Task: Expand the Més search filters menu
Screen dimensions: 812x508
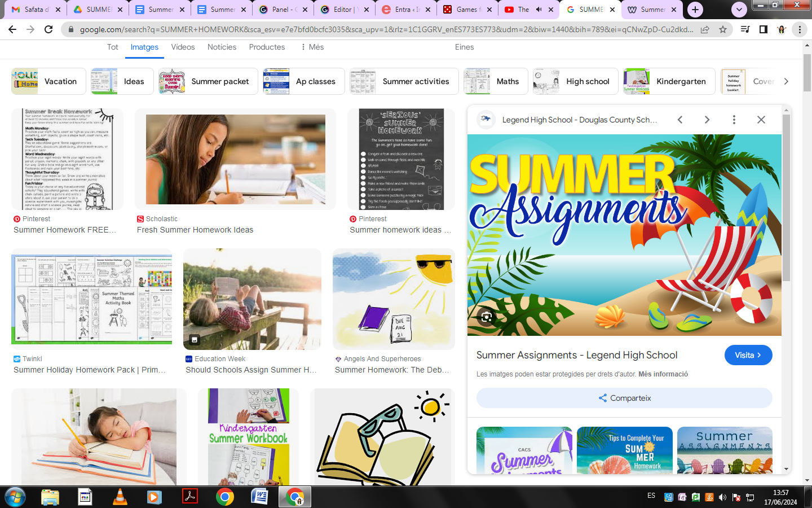Action: [x=312, y=47]
